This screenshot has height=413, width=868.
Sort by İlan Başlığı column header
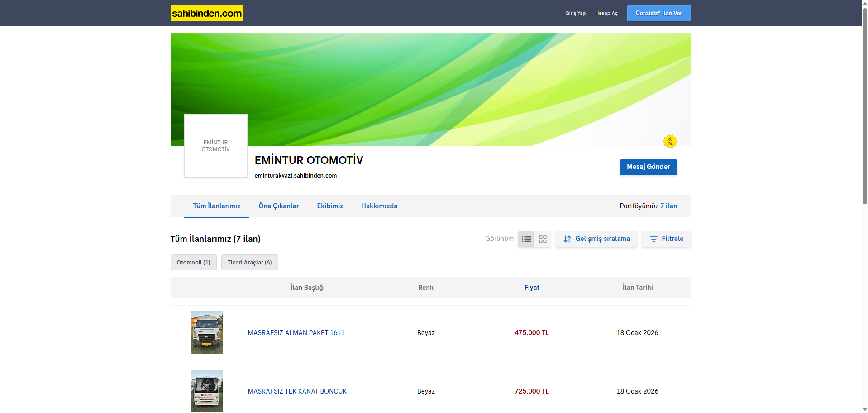click(x=308, y=288)
